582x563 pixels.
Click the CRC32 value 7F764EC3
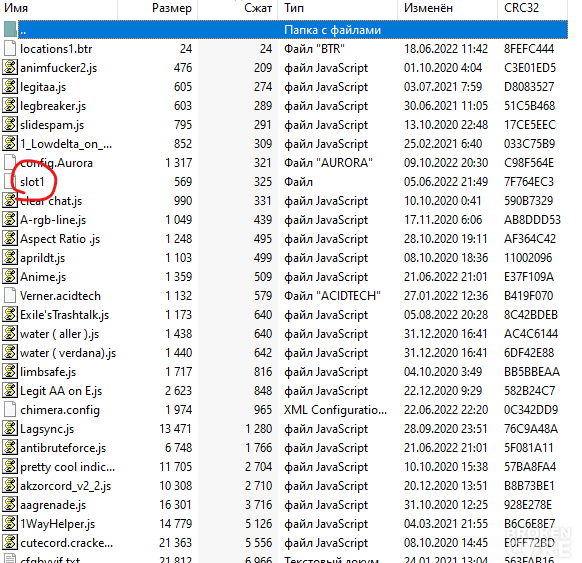pyautogui.click(x=529, y=181)
